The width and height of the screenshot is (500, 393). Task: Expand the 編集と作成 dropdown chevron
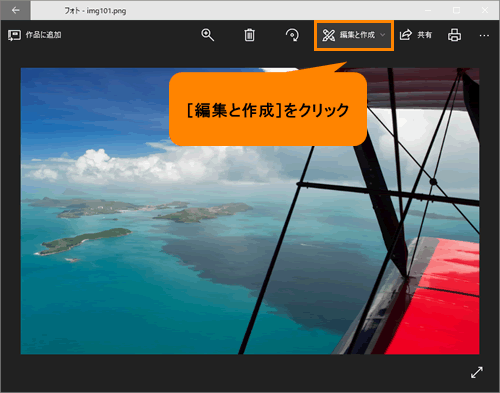383,35
